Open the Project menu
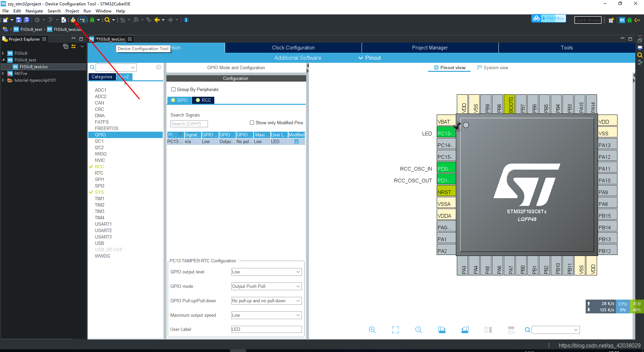 [x=72, y=11]
